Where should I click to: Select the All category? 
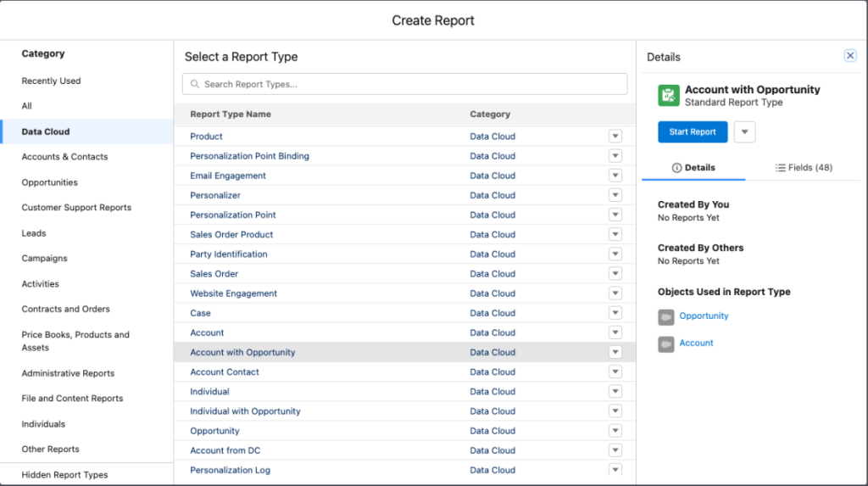26,106
